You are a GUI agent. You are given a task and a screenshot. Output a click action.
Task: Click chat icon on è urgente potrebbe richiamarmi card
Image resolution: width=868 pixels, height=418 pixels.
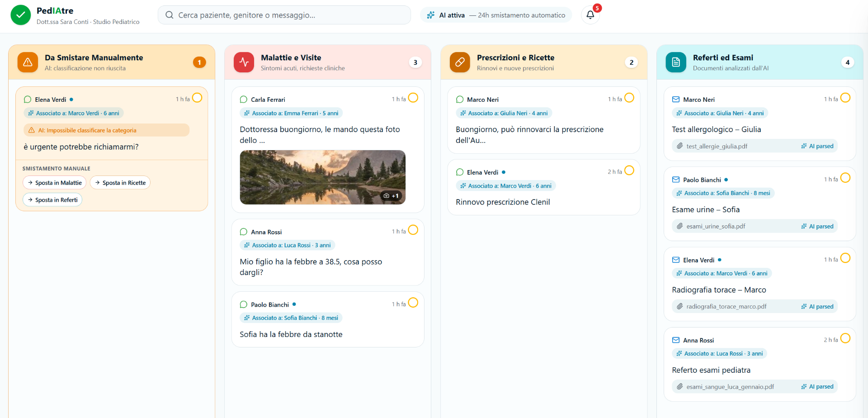point(28,100)
